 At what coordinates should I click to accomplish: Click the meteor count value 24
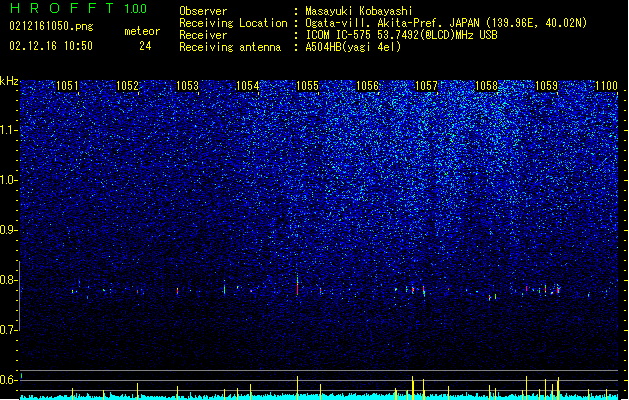(145, 46)
